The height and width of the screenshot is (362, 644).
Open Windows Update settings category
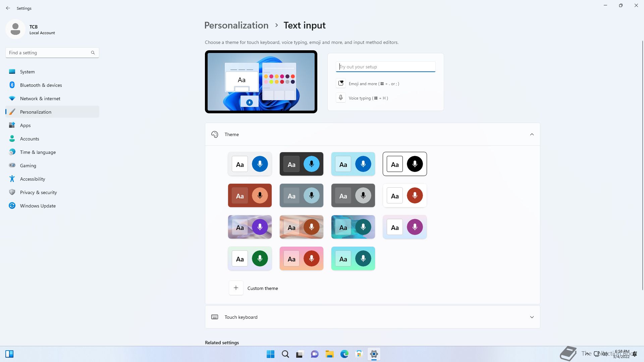(38, 206)
